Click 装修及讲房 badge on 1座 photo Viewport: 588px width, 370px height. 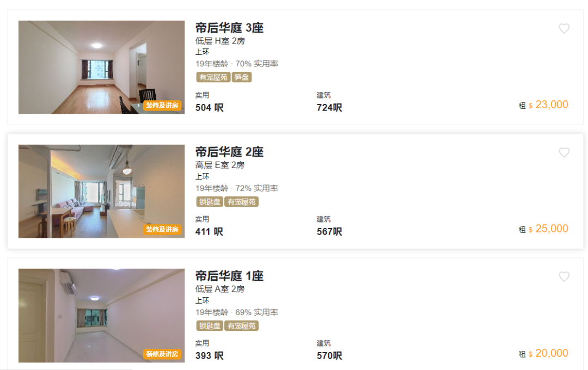pyautogui.click(x=162, y=354)
